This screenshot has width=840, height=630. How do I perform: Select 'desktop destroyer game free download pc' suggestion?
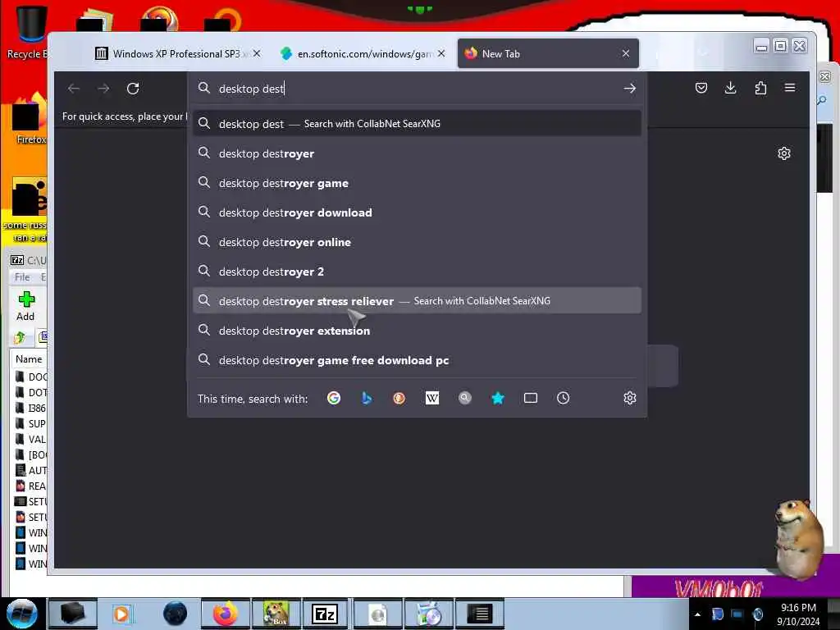pos(417,361)
